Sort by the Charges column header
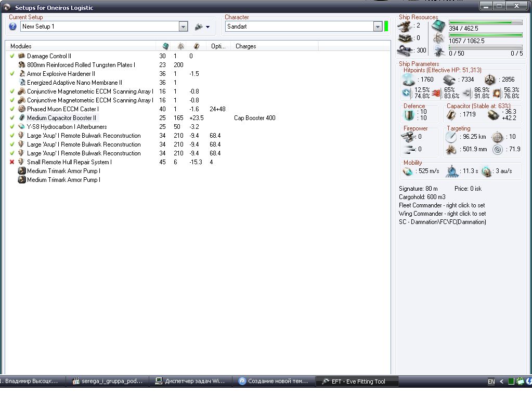 pyautogui.click(x=274, y=46)
